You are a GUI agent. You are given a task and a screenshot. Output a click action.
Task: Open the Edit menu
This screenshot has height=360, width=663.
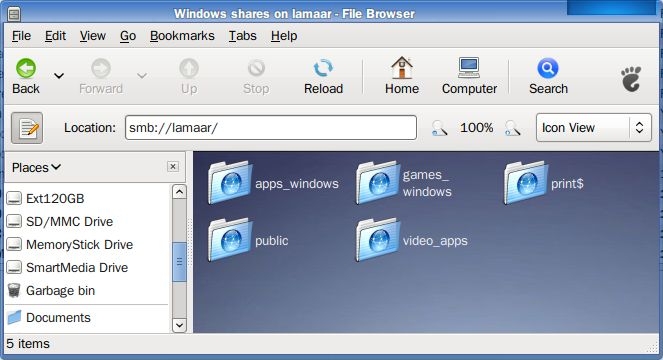(55, 36)
